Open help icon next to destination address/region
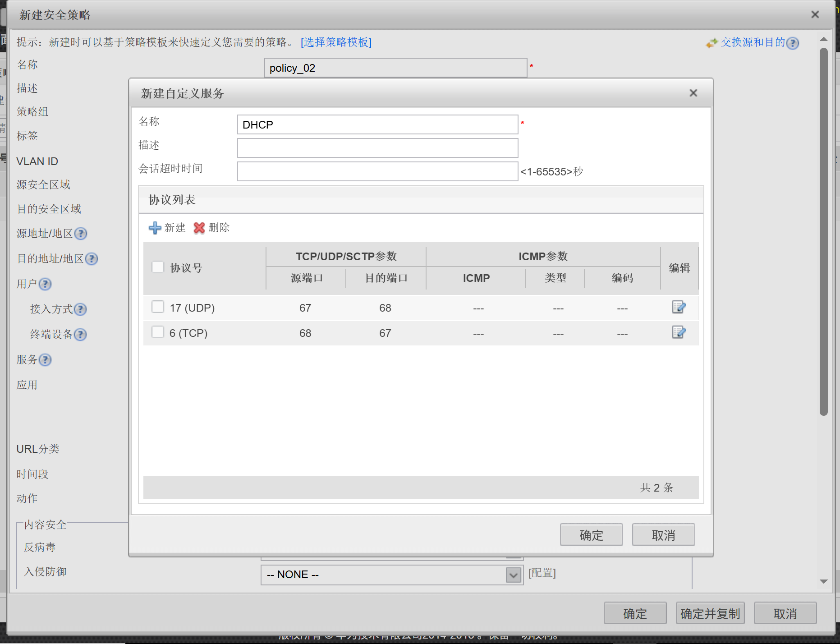The width and height of the screenshot is (840, 644). 92,258
